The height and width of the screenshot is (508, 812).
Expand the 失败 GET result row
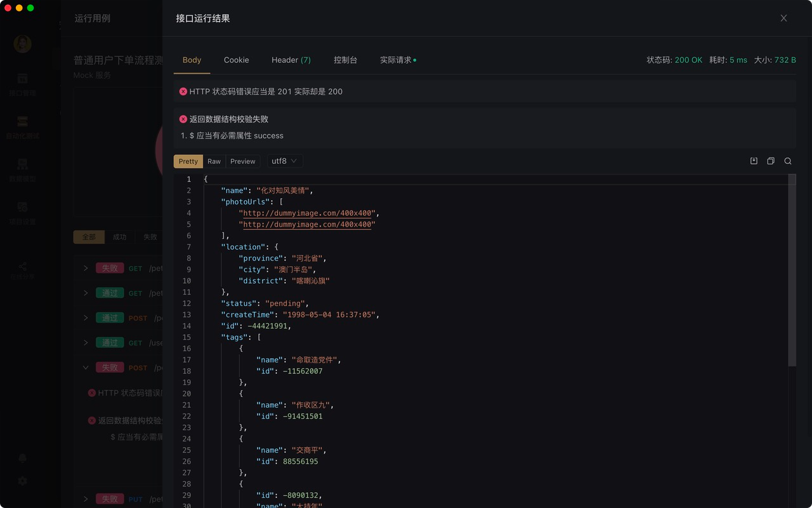tap(86, 268)
